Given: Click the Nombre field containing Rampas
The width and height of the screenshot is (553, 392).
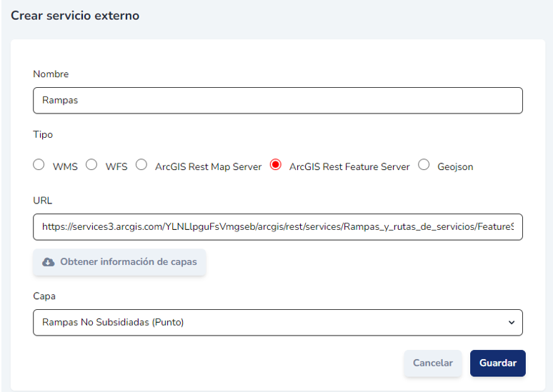Looking at the screenshot, I should (x=277, y=101).
